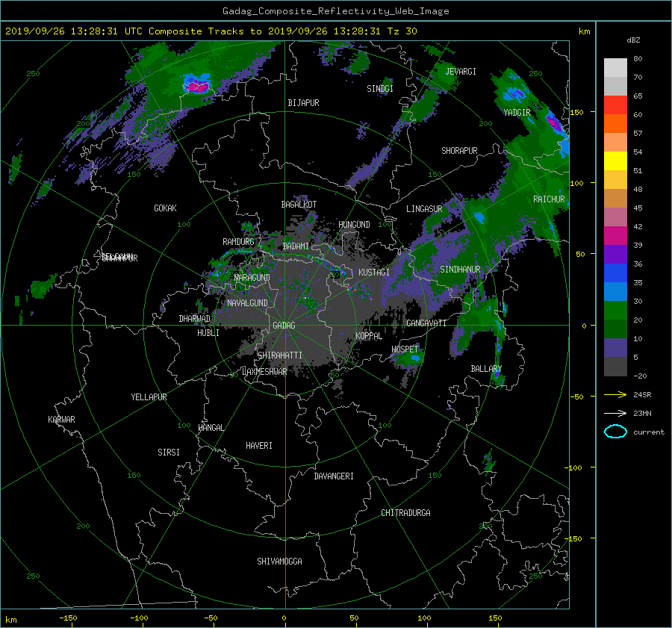Click the blue storm cell near Yadgir

coord(514,93)
